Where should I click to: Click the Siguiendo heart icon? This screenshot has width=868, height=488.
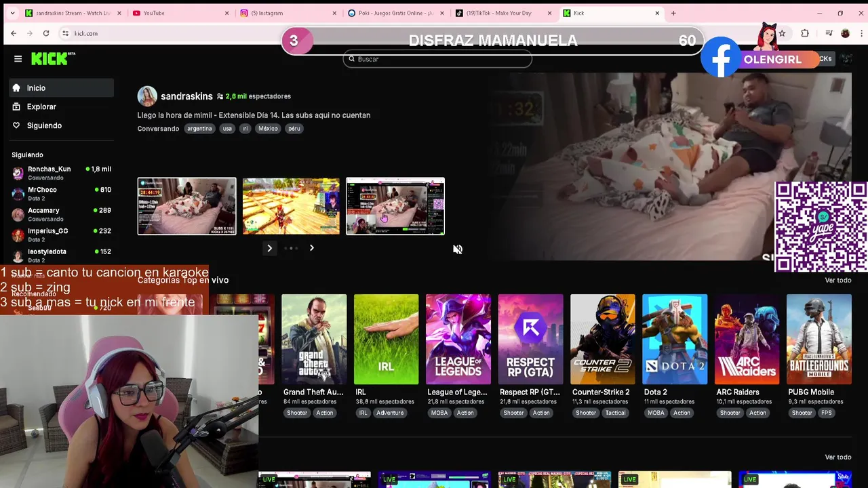pos(16,125)
